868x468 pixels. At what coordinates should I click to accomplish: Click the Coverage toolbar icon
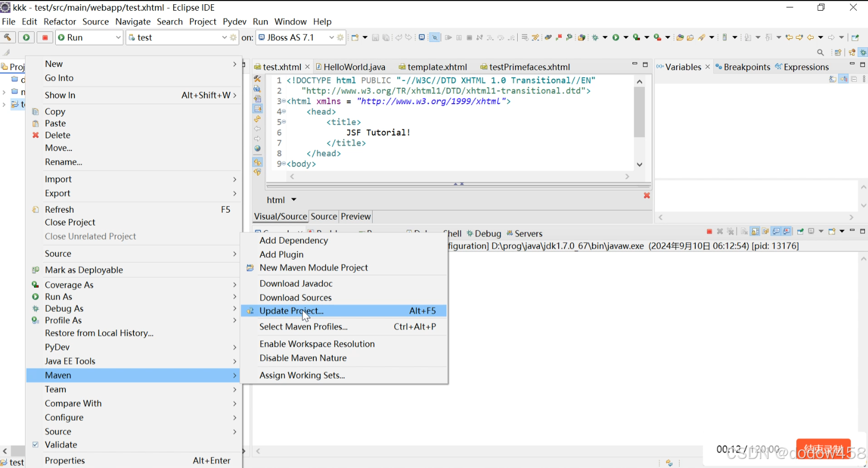tap(636, 37)
